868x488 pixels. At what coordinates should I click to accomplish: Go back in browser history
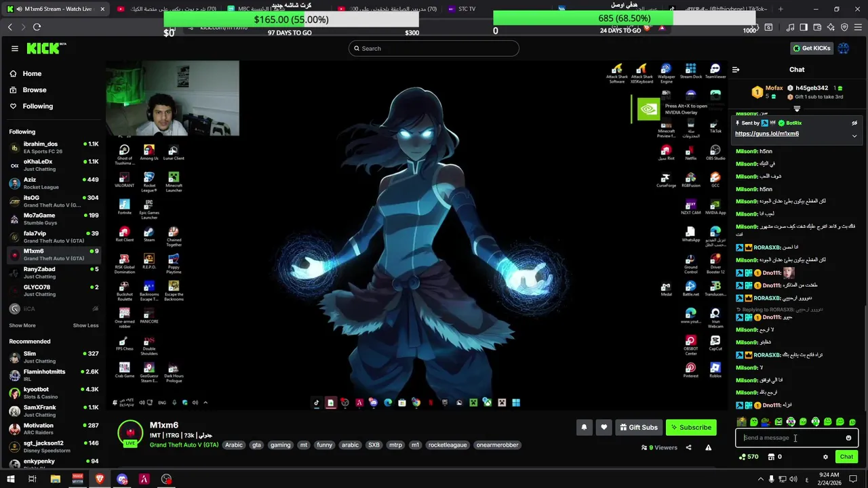tap(9, 27)
